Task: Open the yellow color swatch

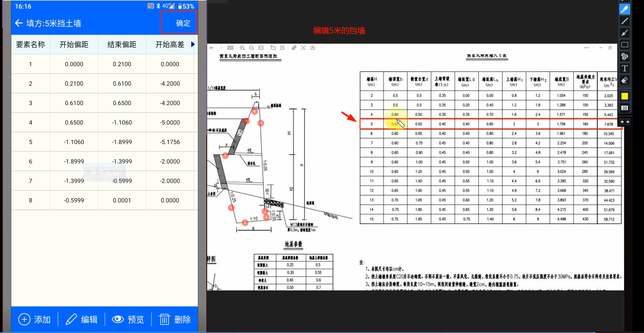Action: (625, 96)
